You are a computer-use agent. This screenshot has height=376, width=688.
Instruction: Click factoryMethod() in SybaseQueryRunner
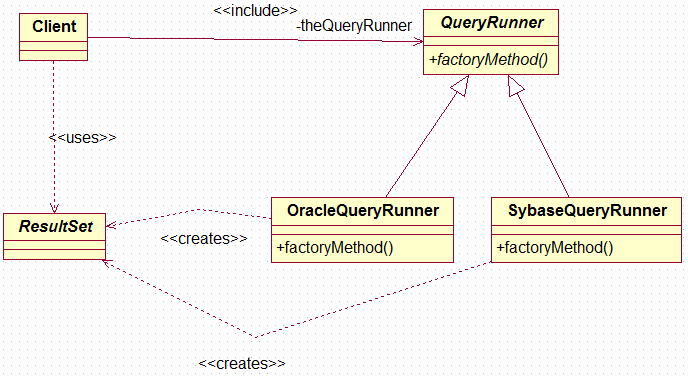555,248
